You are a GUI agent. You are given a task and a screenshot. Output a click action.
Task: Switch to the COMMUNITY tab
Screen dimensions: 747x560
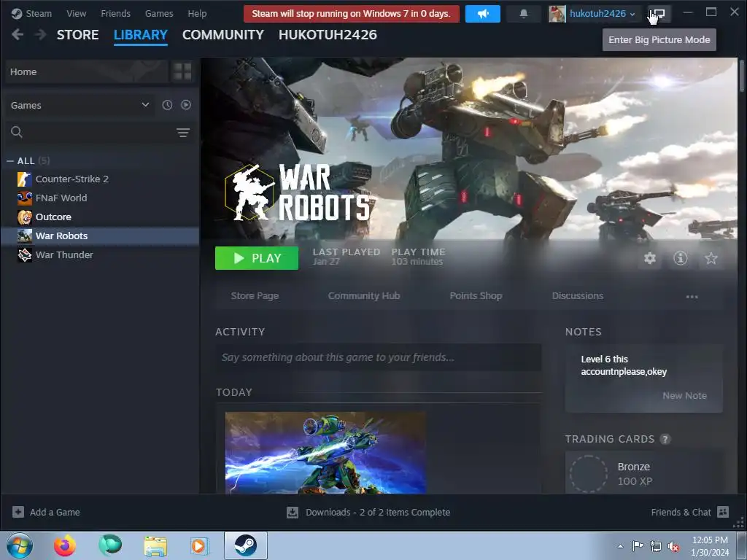223,35
